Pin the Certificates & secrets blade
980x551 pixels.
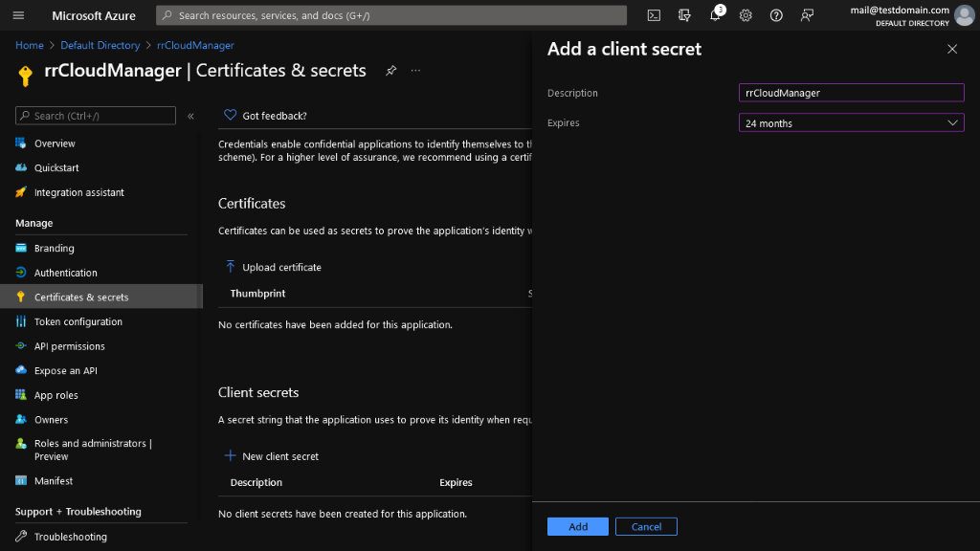(x=391, y=71)
